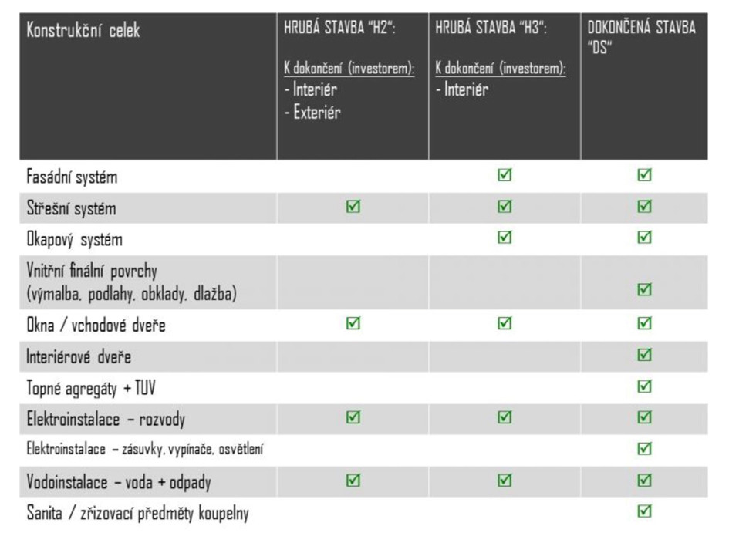Click the underlined K dokončení text under H3
Viewport: 729px width, 560px height.
point(501,69)
